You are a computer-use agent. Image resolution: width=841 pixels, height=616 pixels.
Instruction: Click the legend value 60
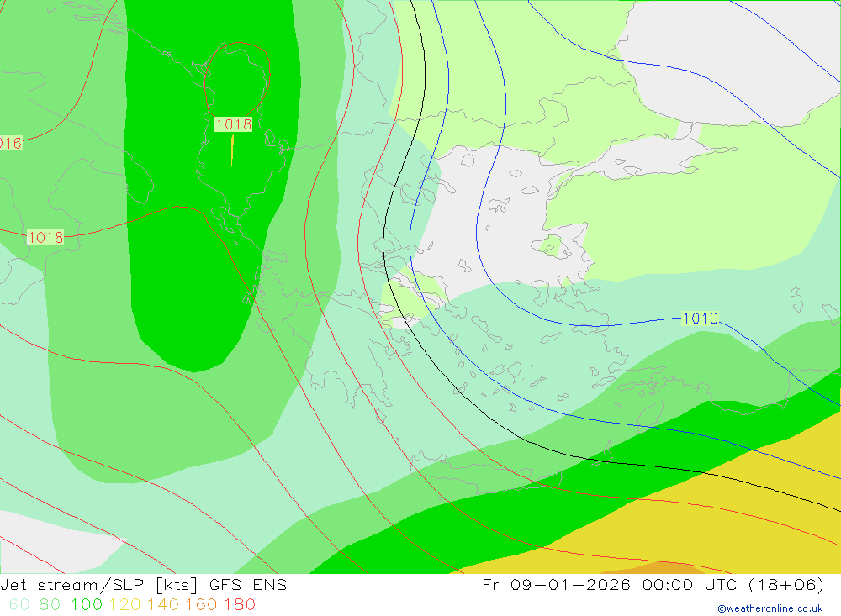click(19, 604)
